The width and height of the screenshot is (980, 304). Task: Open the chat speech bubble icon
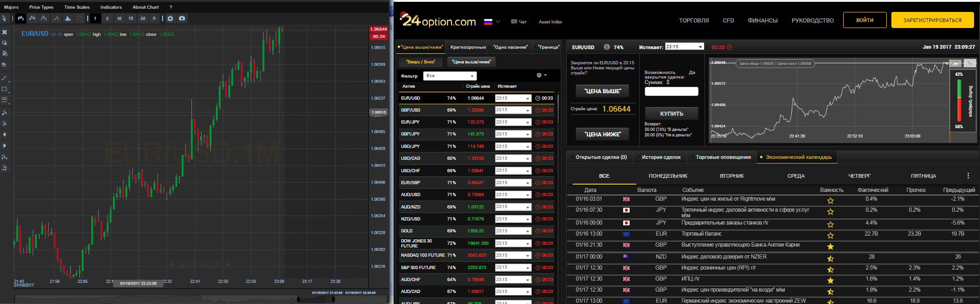click(514, 22)
